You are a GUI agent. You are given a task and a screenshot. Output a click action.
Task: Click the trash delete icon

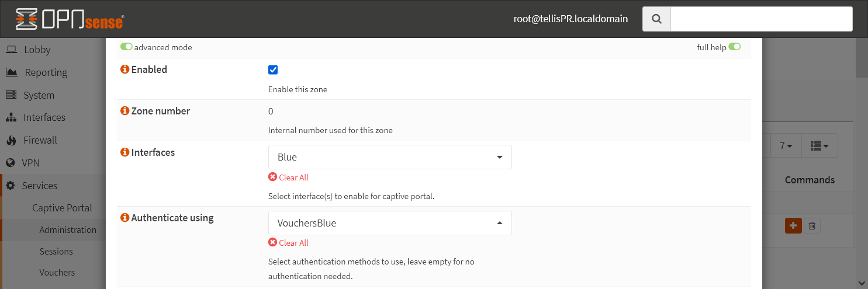(812, 225)
